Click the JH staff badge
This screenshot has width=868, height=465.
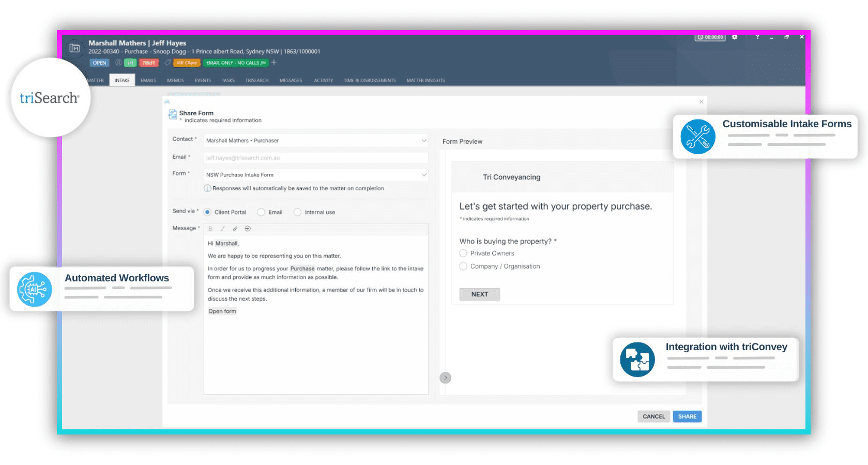[x=130, y=63]
